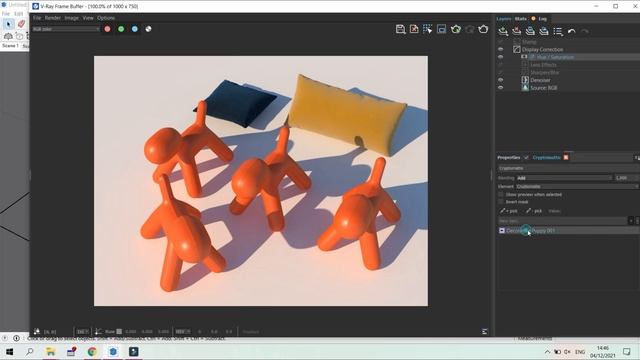Toggle visibility of Sharpen/Blur layer

500,72
